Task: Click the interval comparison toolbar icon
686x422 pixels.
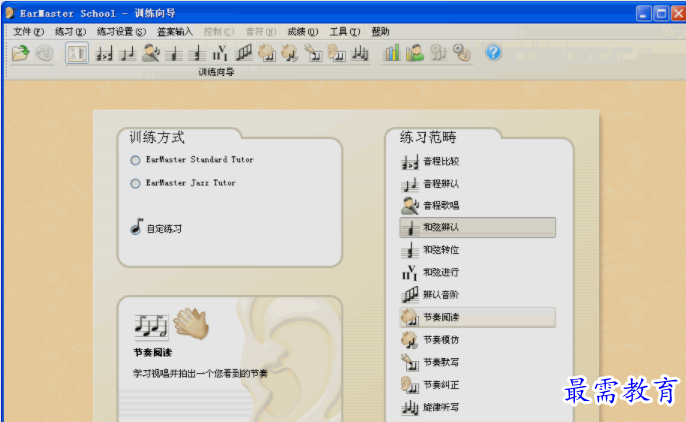Action: 104,53
